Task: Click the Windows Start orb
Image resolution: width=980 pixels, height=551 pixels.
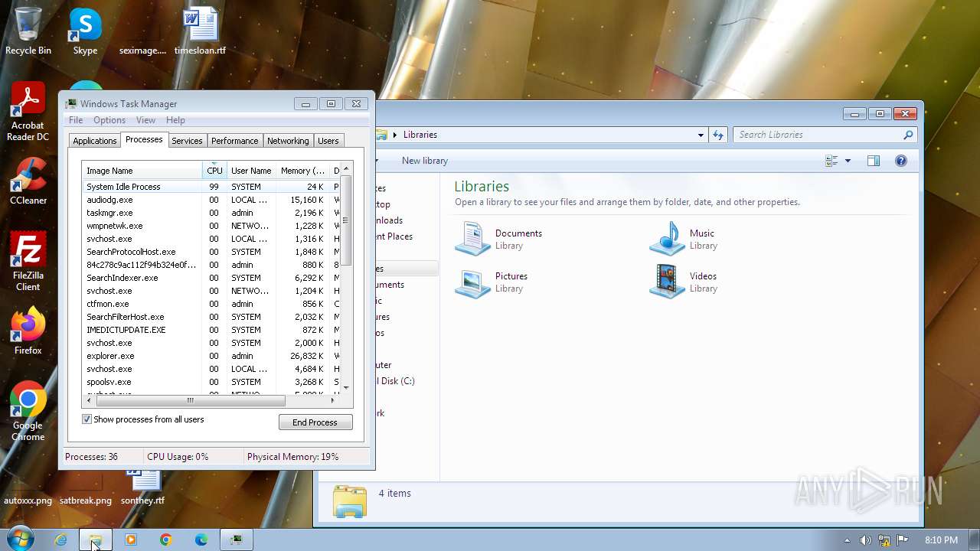Action: (19, 539)
